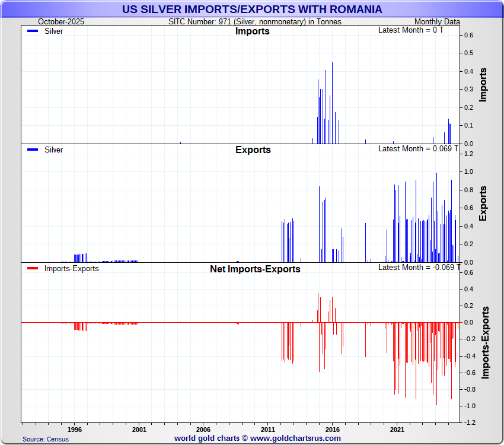Click the blue Silver legend swatch in Imports panel
The height and width of the screenshot is (445, 504).
(x=33, y=31)
